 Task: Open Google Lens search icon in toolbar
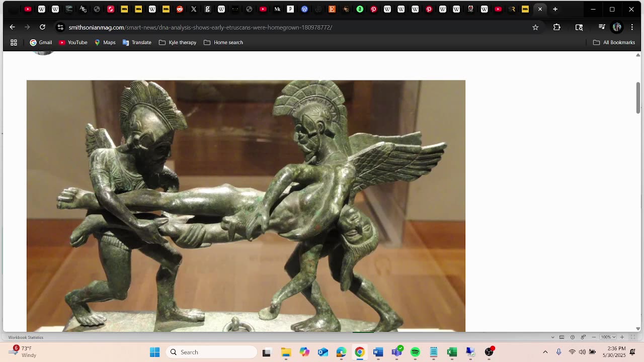[x=579, y=27]
